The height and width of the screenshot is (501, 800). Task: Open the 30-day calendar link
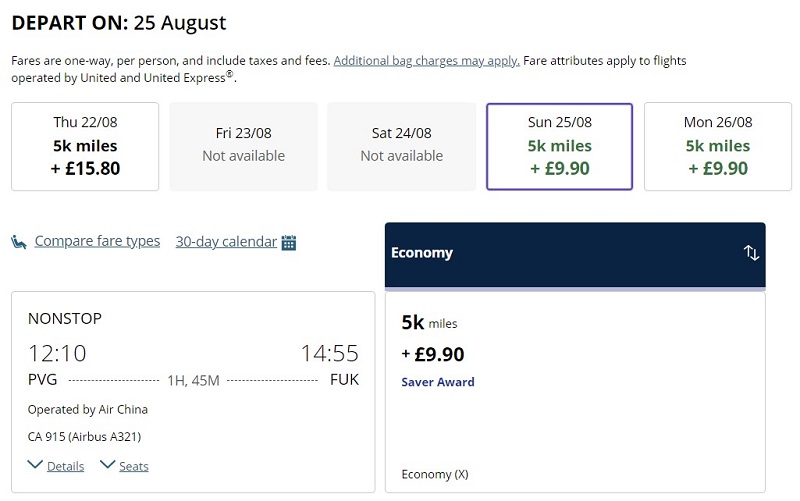click(226, 241)
